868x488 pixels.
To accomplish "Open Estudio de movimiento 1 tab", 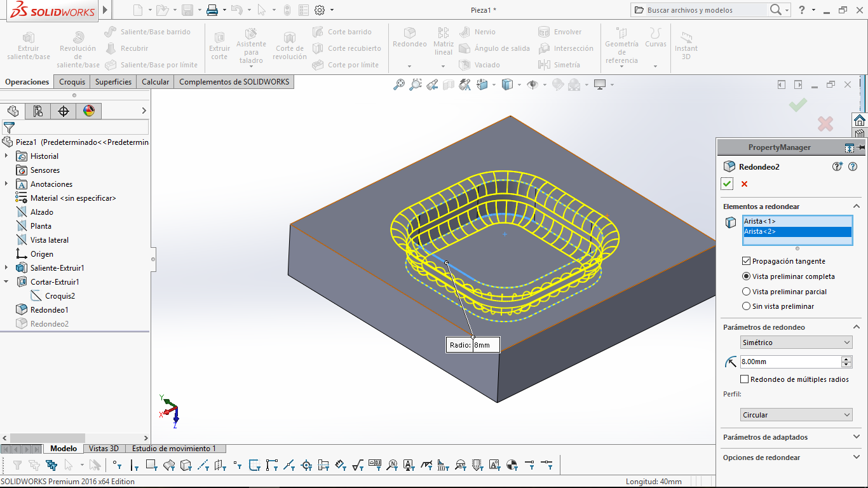I will click(x=174, y=449).
